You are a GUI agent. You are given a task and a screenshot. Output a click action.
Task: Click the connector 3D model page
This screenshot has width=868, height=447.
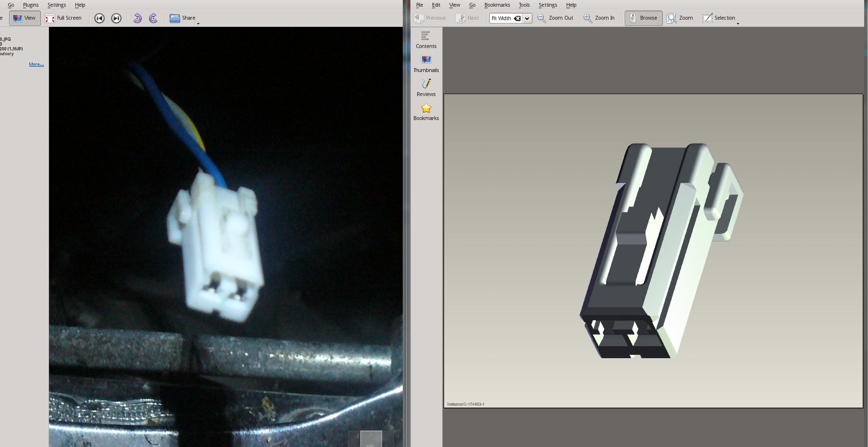(653, 251)
